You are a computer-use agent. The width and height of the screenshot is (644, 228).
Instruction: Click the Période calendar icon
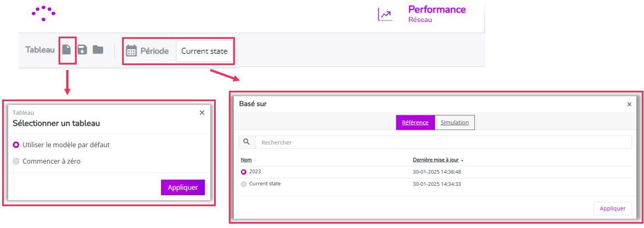[x=131, y=51]
